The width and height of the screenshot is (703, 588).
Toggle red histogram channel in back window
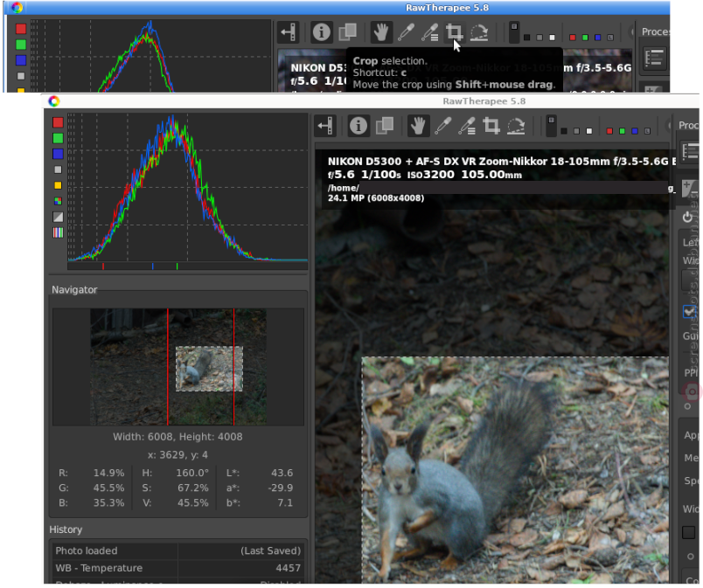[x=21, y=29]
